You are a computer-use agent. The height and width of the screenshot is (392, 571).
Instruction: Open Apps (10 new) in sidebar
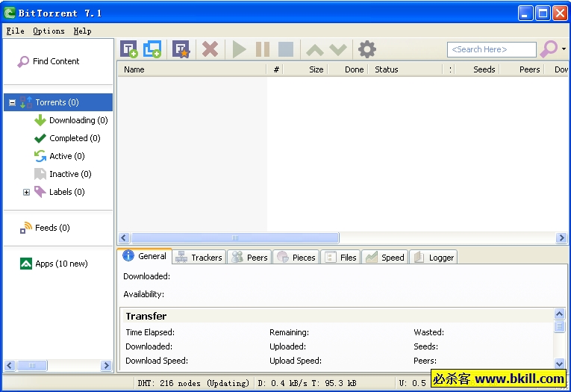pyautogui.click(x=60, y=264)
